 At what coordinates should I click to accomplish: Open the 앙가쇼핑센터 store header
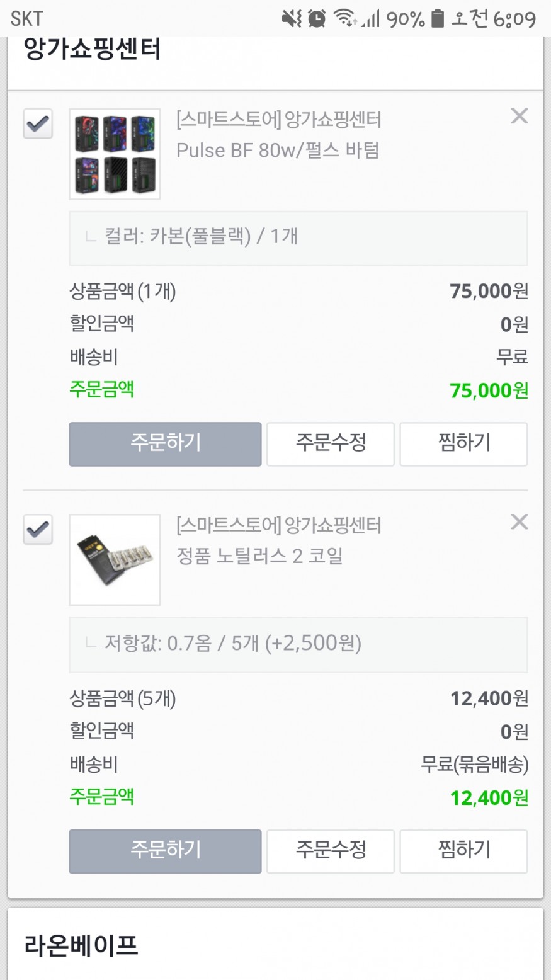[x=93, y=50]
